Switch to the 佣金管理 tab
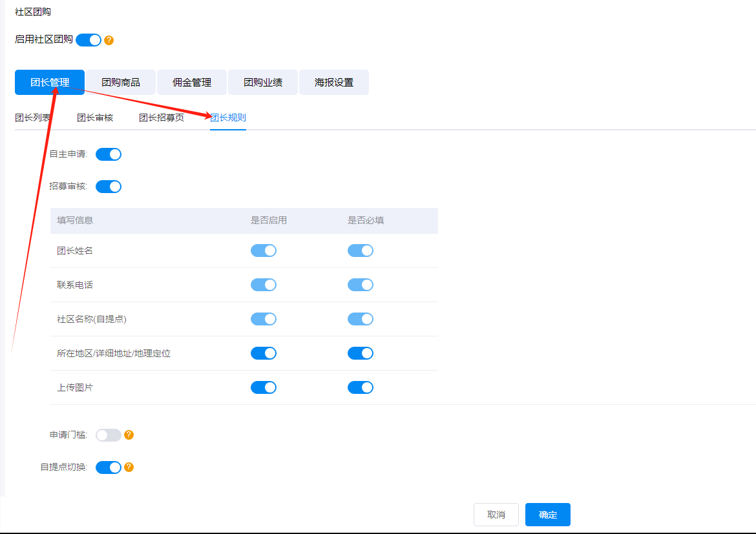The height and width of the screenshot is (534, 756). pyautogui.click(x=192, y=83)
